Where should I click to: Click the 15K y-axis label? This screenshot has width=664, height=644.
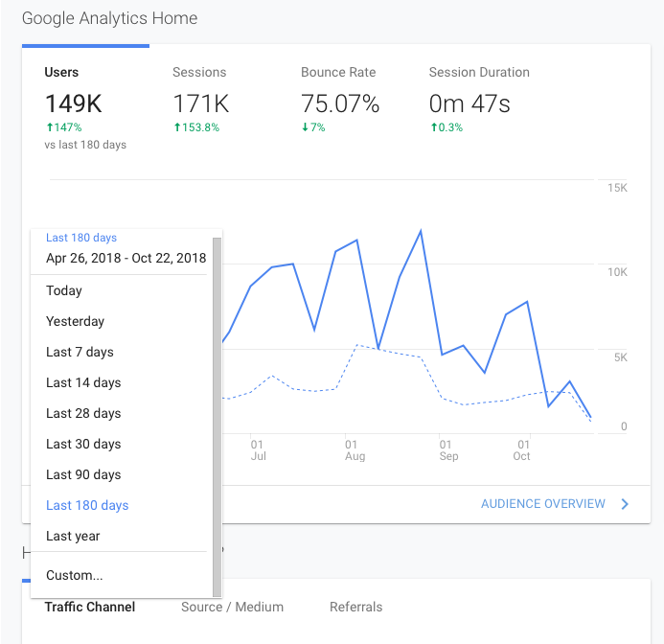pos(617,188)
